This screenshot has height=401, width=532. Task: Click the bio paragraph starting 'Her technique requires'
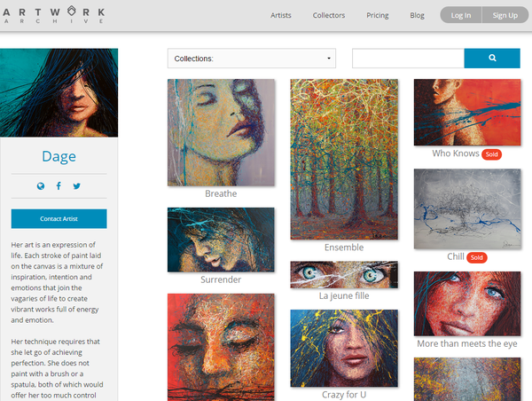[57, 368]
